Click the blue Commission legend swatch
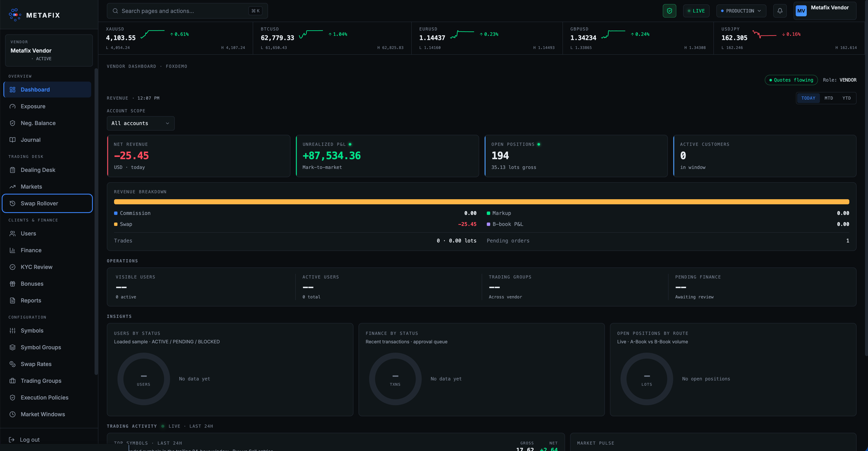Viewport: 868px width, 451px height. [116, 213]
